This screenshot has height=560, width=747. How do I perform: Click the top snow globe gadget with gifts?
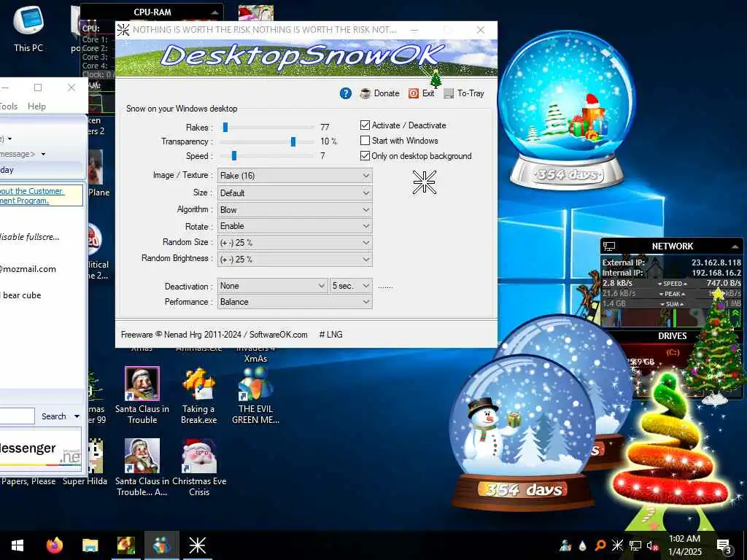coord(567,109)
